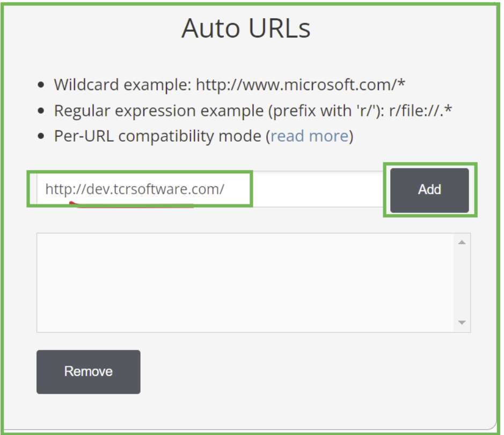Click the Remove button
Viewport: 504px width, 435px height.
(x=88, y=371)
